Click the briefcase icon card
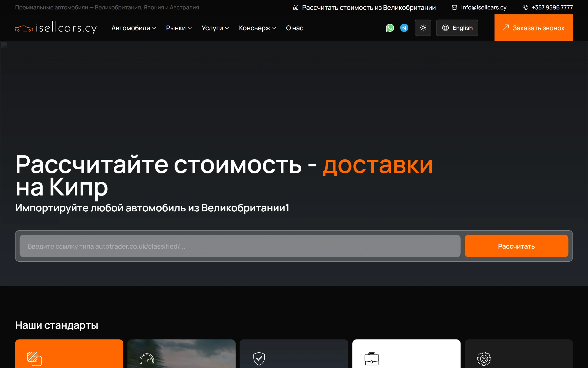The image size is (588, 368). coord(406,354)
